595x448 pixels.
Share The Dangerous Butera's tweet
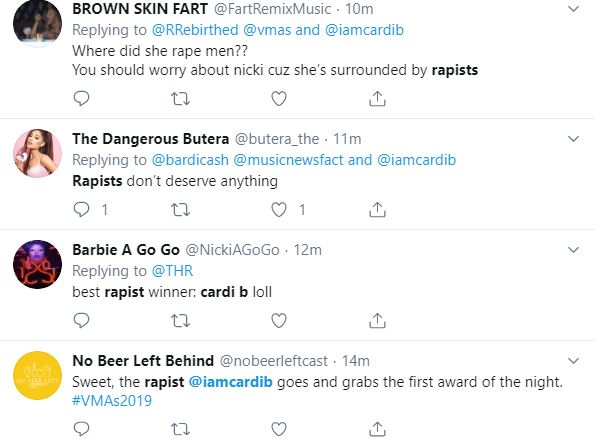coord(377,209)
